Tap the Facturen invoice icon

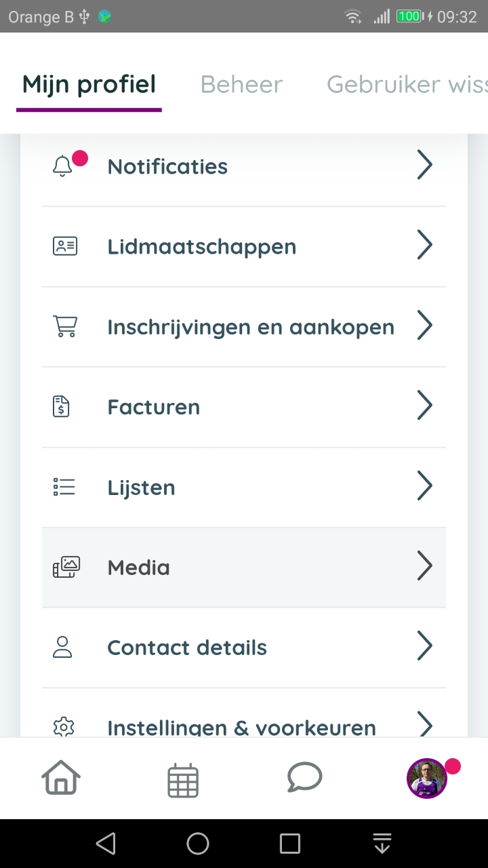pos(62,407)
